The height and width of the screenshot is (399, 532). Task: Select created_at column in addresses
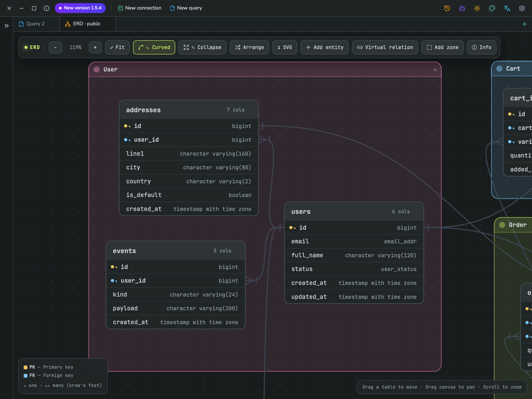(189, 209)
